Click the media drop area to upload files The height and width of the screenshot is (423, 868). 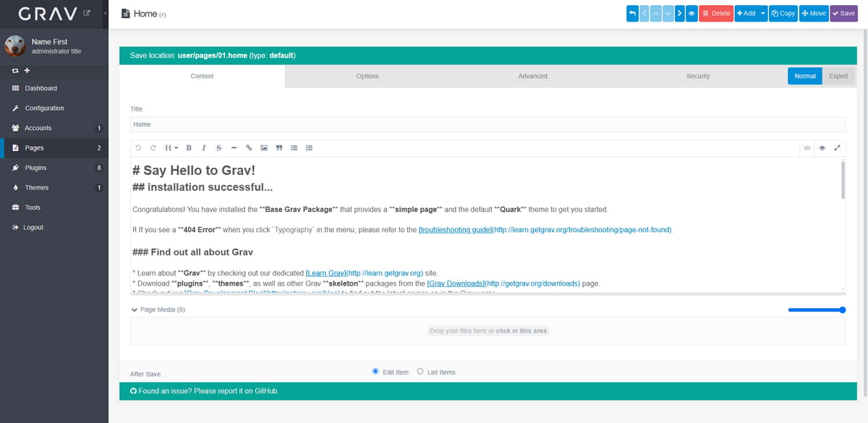pos(488,330)
